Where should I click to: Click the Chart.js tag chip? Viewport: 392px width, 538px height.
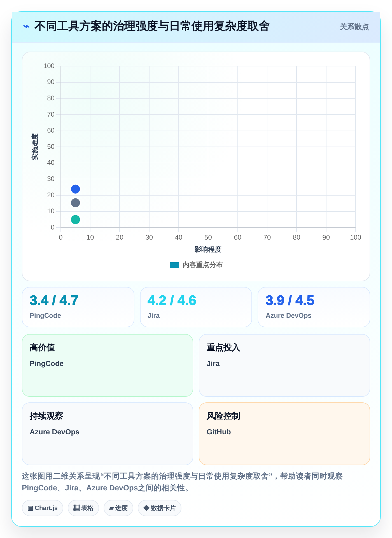[43, 508]
